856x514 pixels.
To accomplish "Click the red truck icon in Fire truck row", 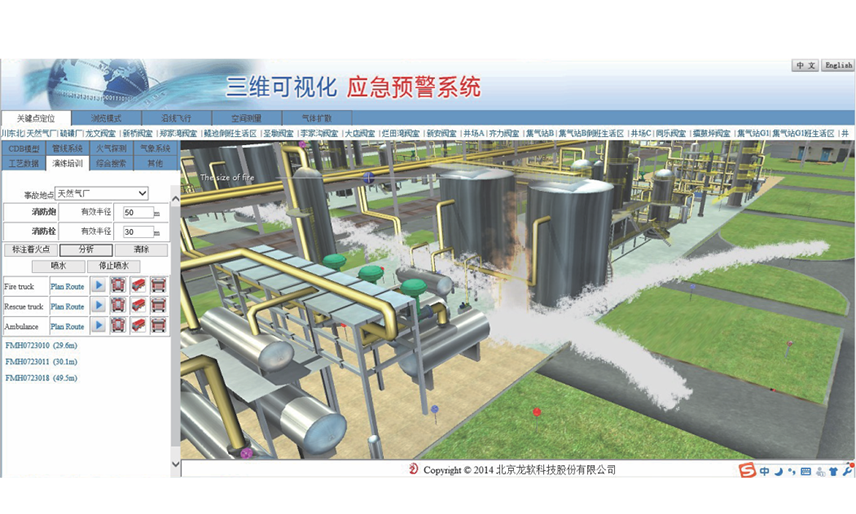I will tap(138, 286).
